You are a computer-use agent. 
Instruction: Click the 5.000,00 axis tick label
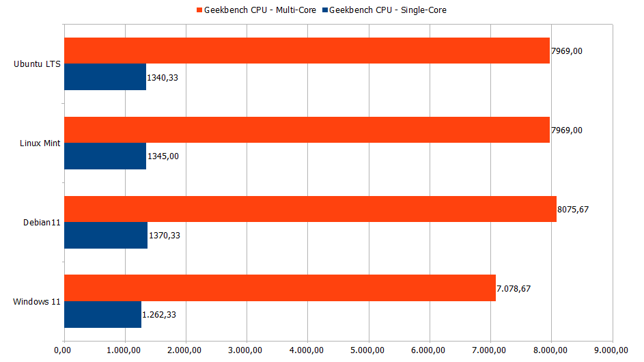pos(367,350)
